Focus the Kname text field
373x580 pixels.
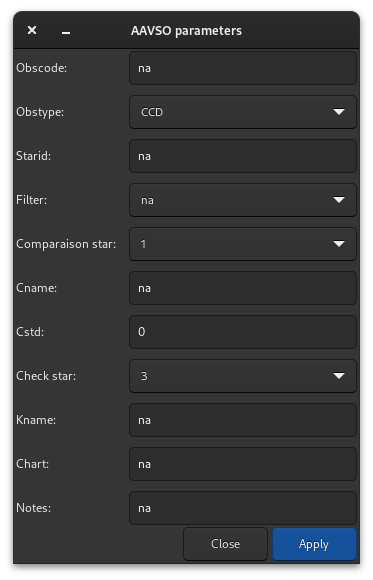point(243,420)
